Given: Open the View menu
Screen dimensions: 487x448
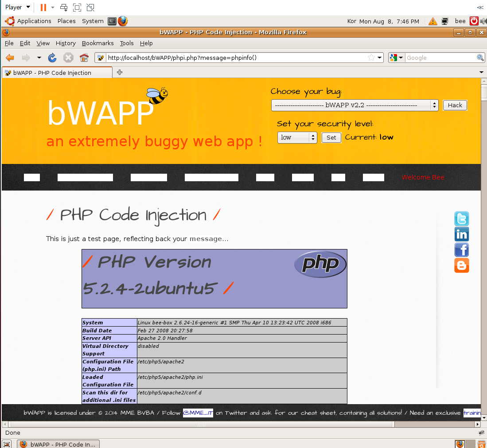Looking at the screenshot, I should 43,43.
